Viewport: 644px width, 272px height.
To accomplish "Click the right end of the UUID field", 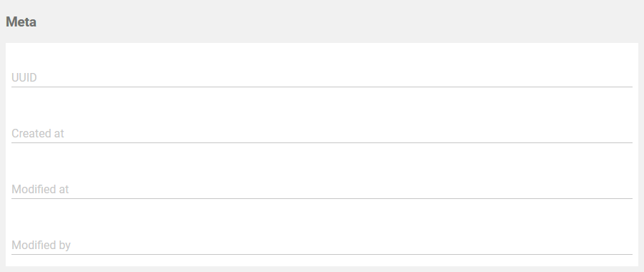I will coord(624,77).
